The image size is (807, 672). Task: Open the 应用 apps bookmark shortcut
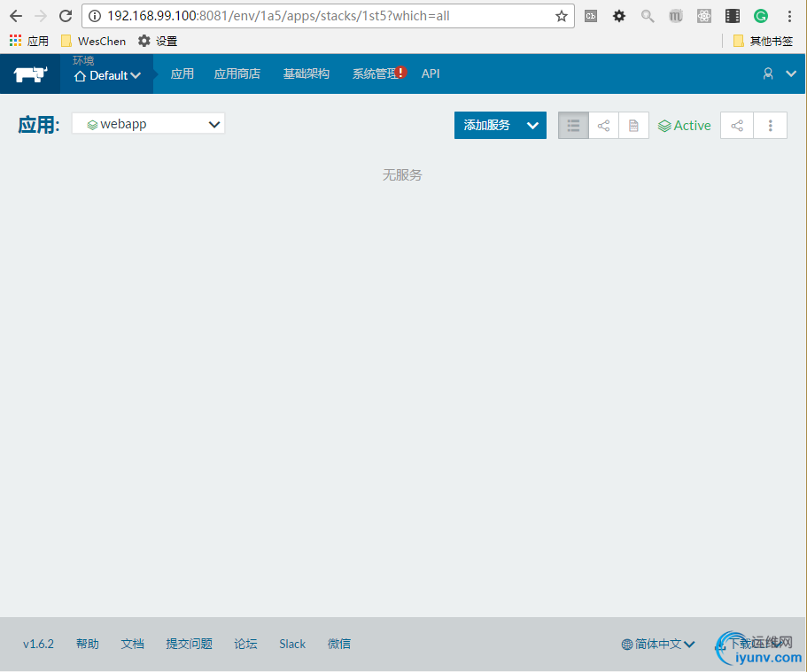pyautogui.click(x=29, y=41)
